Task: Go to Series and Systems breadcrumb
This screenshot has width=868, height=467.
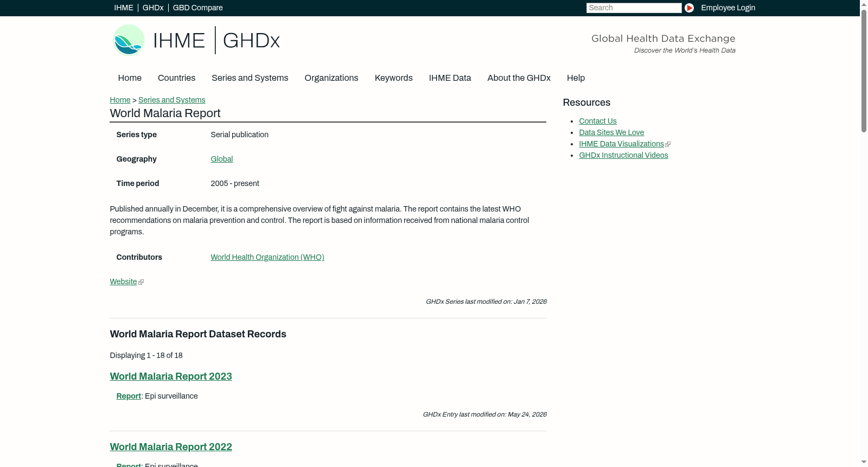Action: 171,100
